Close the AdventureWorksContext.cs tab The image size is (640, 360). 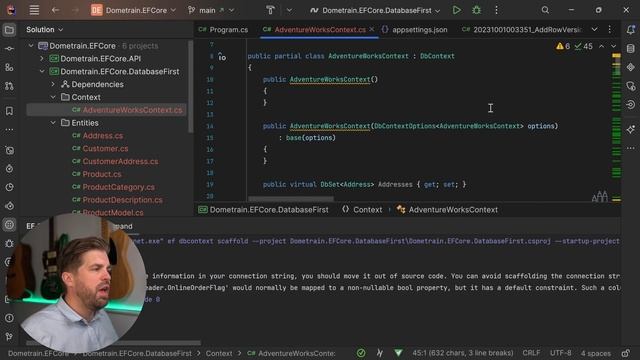coord(371,29)
